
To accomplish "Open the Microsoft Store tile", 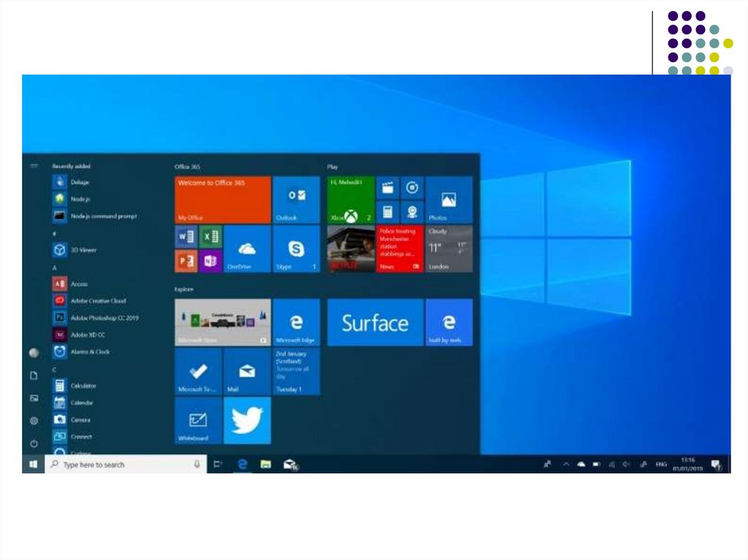I will 223,323.
